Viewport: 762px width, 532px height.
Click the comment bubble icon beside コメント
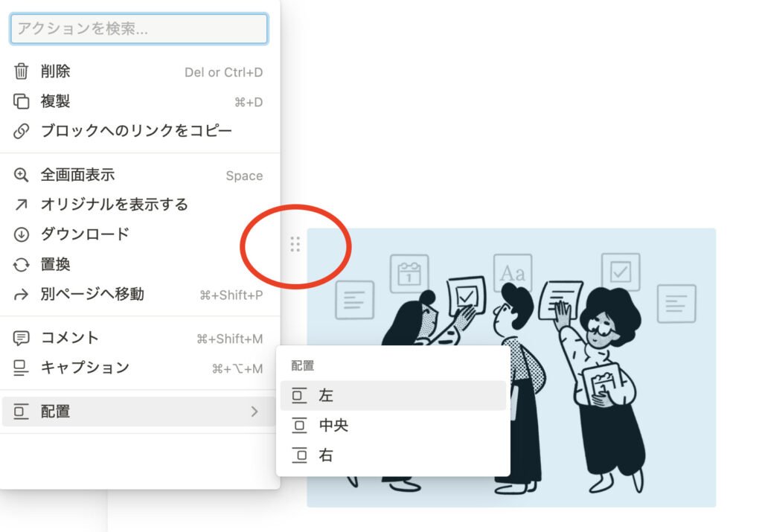pyautogui.click(x=21, y=338)
